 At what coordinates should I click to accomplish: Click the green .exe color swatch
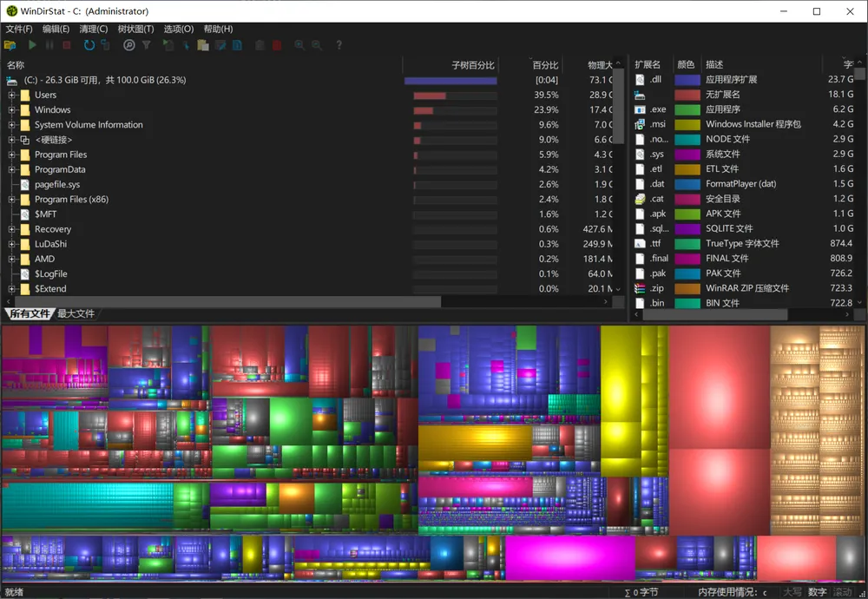pos(687,109)
